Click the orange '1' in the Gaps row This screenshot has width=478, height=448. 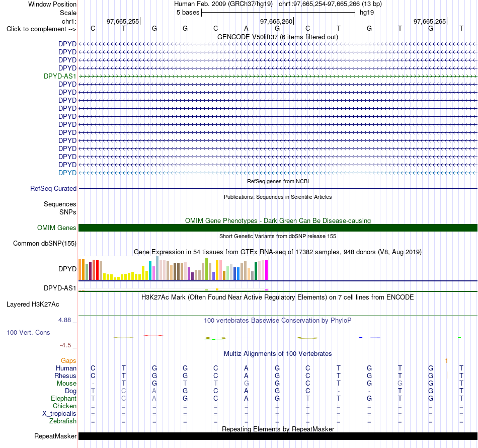(x=446, y=361)
